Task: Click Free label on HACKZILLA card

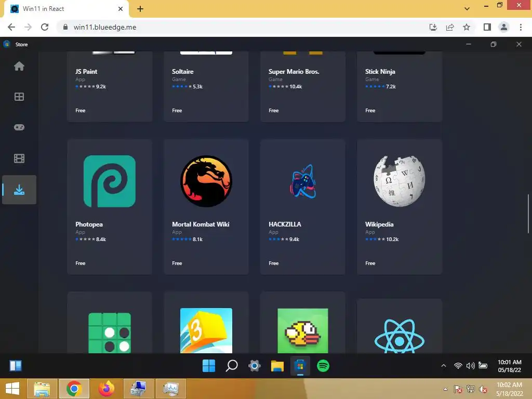Action: (x=273, y=263)
